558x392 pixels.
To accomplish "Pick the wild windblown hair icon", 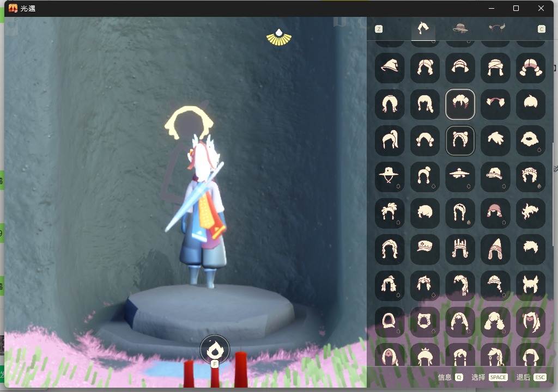I will [x=531, y=213].
